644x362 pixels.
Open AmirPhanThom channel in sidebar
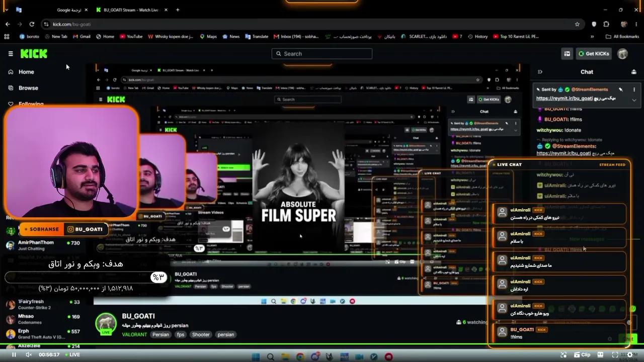tap(43, 245)
